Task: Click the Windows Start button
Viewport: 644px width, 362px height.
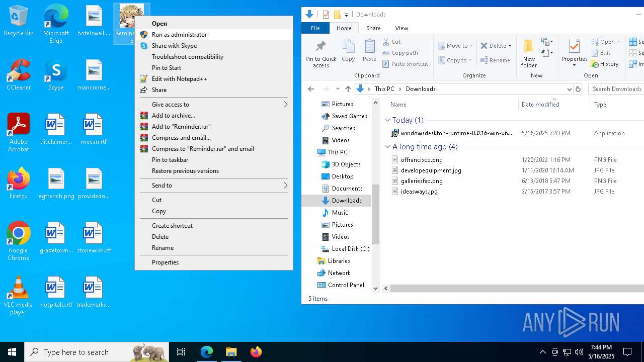Action: click(12, 352)
